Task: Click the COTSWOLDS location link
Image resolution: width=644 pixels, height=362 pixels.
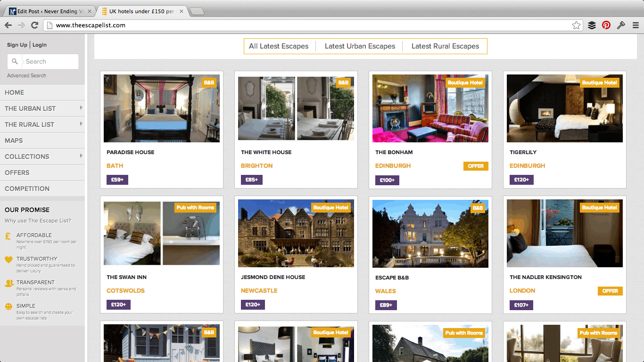Action: tap(125, 291)
